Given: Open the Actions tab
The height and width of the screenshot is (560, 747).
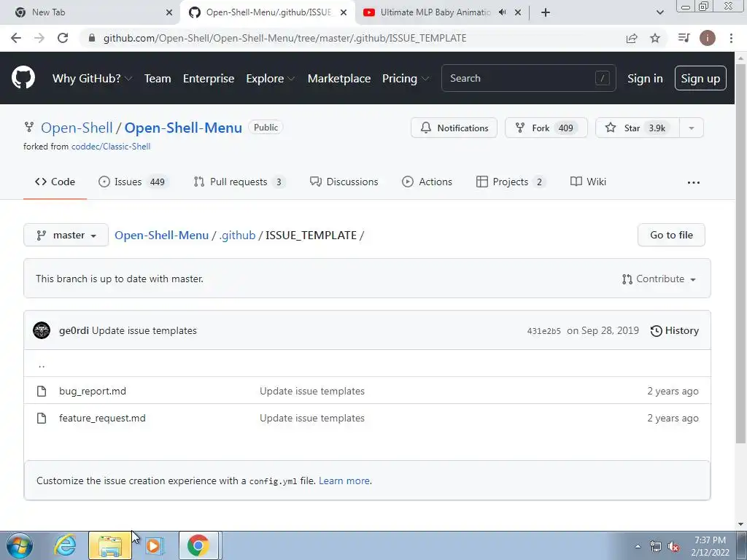Looking at the screenshot, I should [x=427, y=182].
